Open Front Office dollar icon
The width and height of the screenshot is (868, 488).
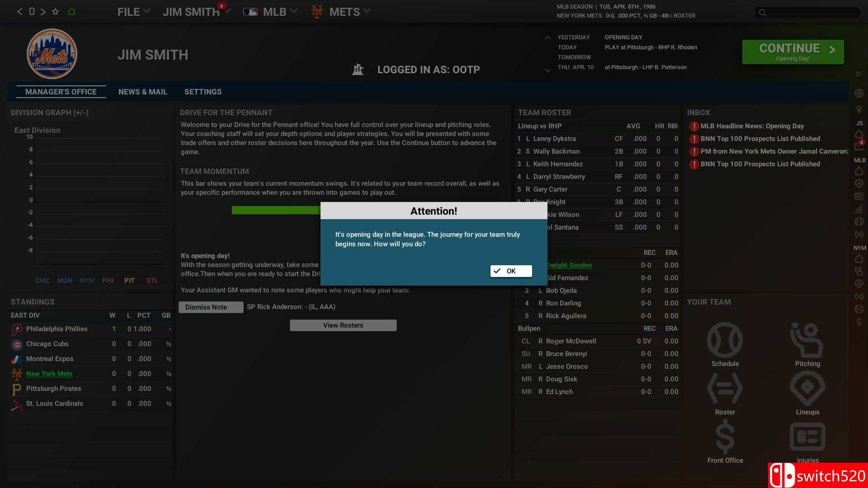[725, 437]
